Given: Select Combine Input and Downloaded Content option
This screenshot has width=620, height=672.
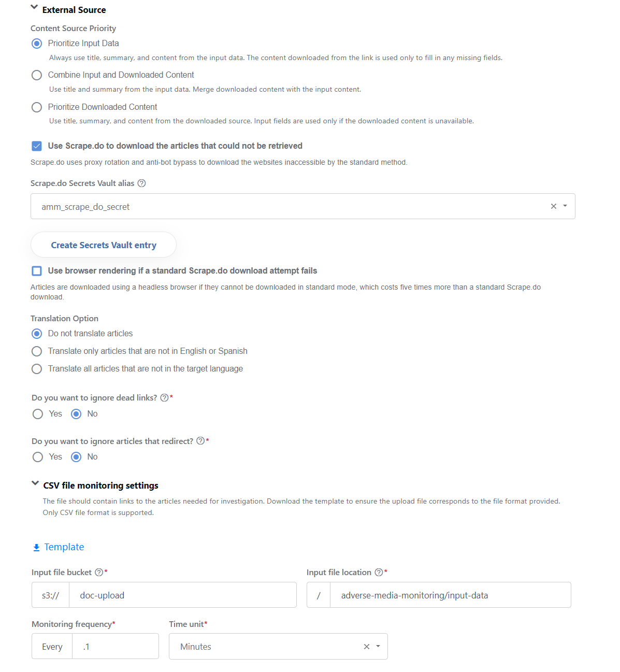Looking at the screenshot, I should click(37, 75).
